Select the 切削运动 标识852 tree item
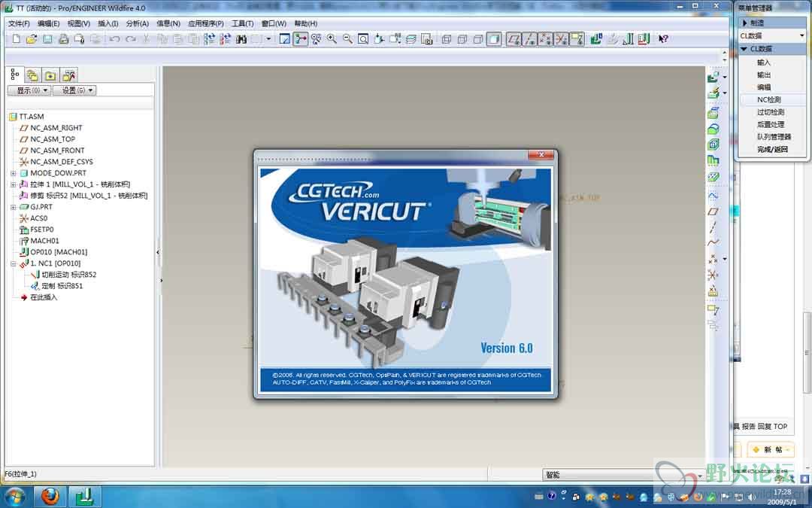Image resolution: width=812 pixels, height=508 pixels. click(x=69, y=275)
